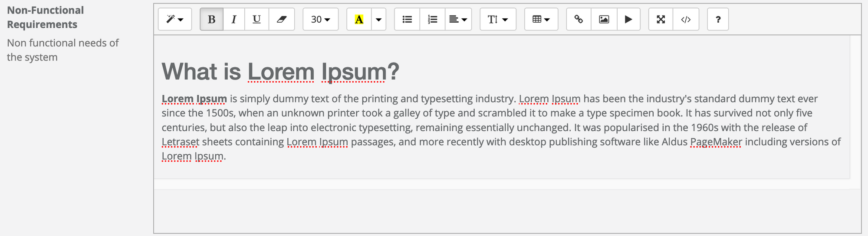The height and width of the screenshot is (236, 868).
Task: Open the magic wand Style dropdown
Action: (x=175, y=20)
